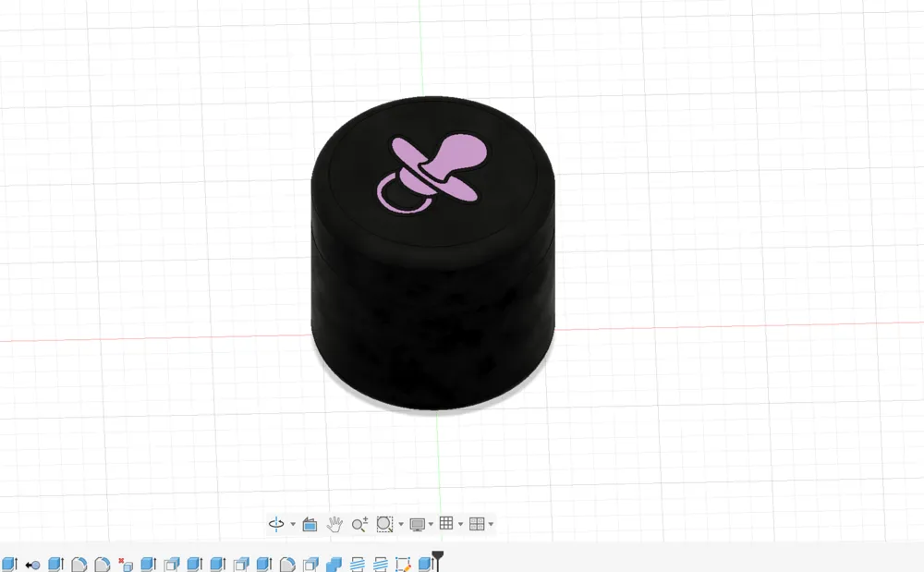
Task: Select the second Fillet feature in timeline
Action: coord(102,565)
